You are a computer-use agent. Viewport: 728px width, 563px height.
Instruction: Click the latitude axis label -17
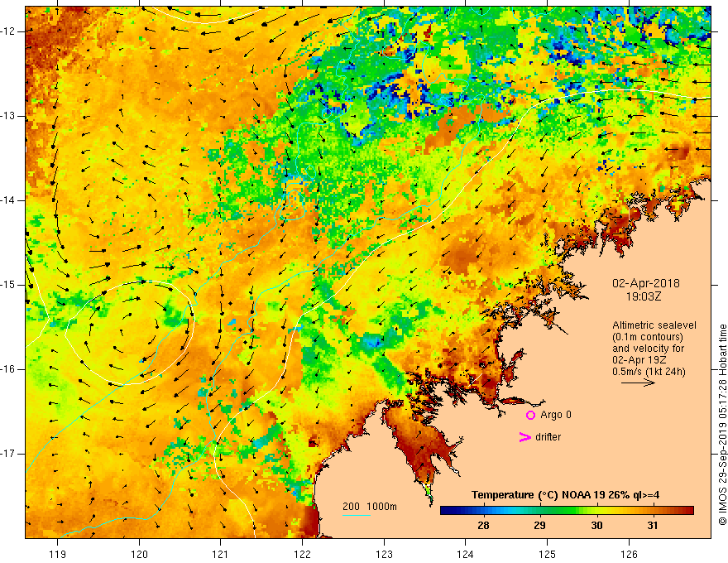[x=8, y=454]
